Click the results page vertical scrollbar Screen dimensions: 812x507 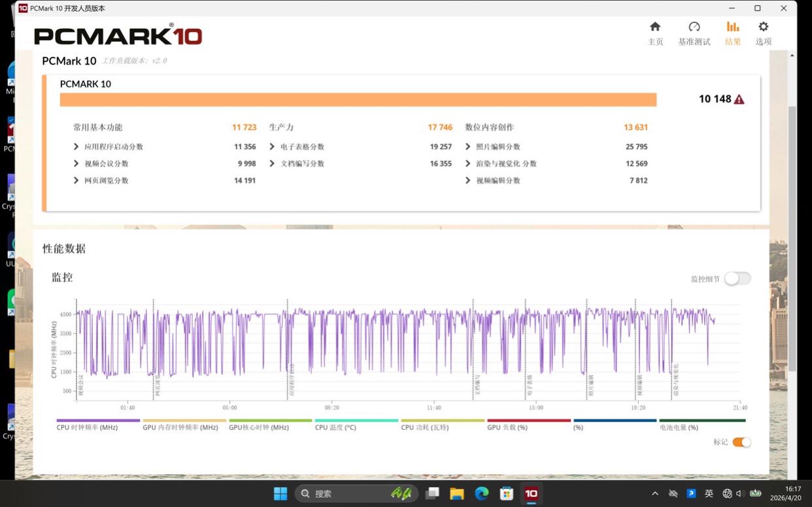pos(792,238)
